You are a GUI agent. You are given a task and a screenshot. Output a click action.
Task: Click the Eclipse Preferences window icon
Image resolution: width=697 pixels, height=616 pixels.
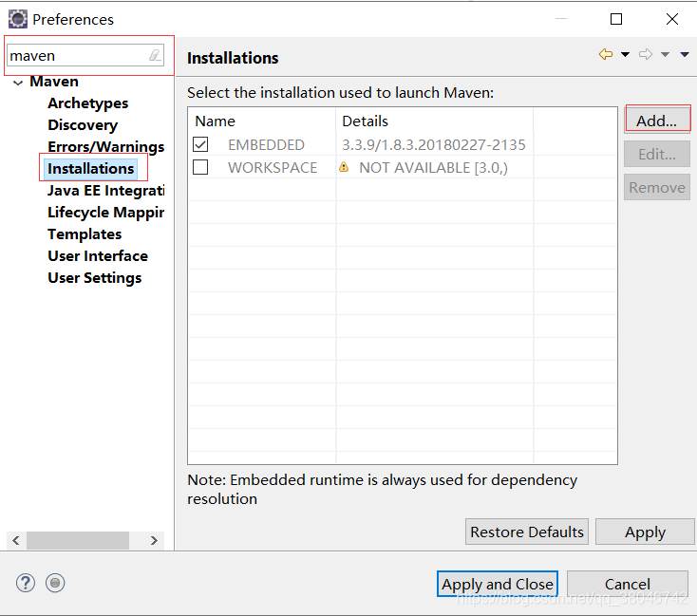[18, 19]
